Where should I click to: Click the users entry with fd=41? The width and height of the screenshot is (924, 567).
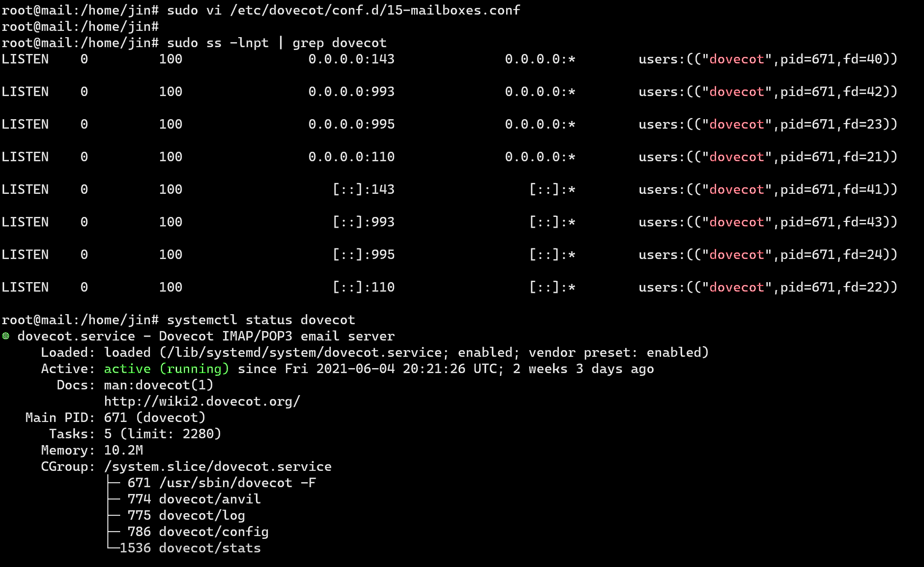(x=768, y=189)
